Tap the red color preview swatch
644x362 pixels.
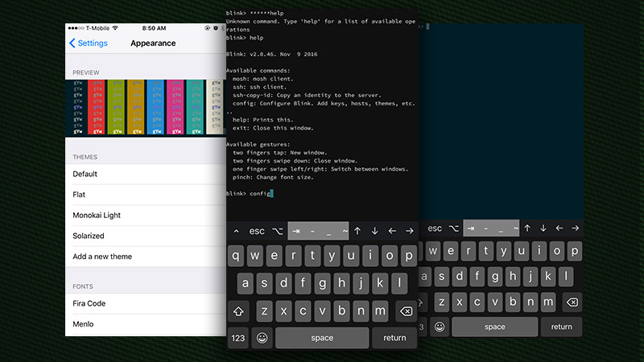coord(97,107)
